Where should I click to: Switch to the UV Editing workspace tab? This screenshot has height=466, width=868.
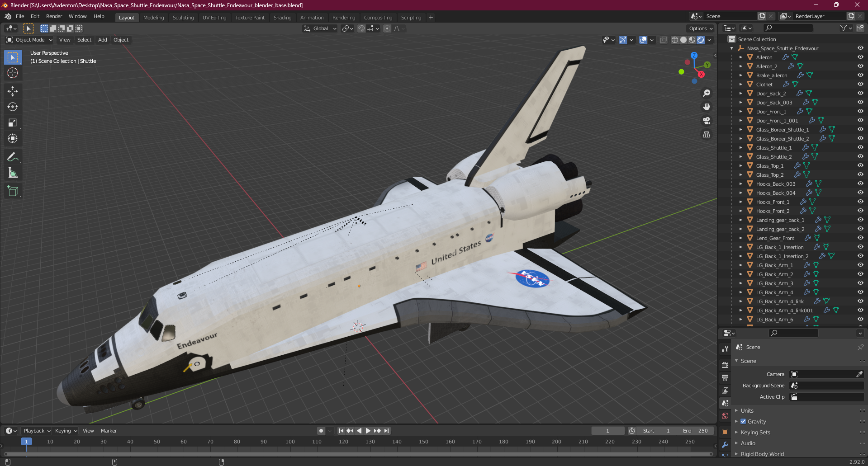point(214,18)
